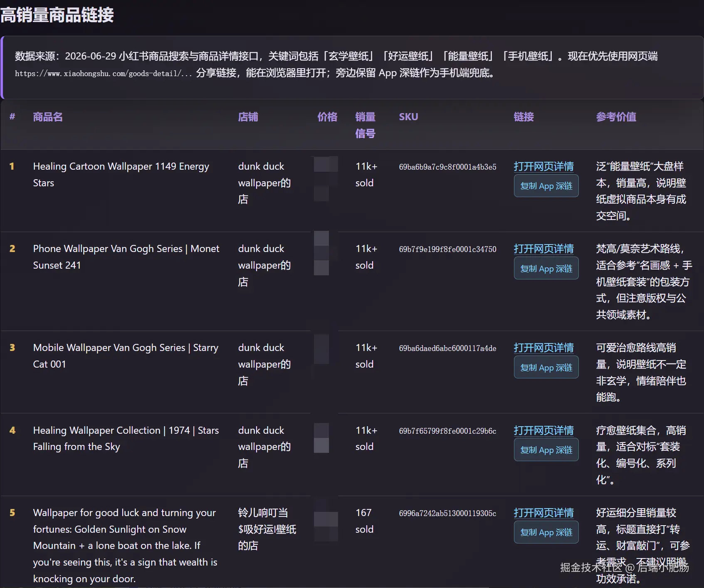
Task: Click the 11k+ sold value in row 1
Action: (366, 175)
